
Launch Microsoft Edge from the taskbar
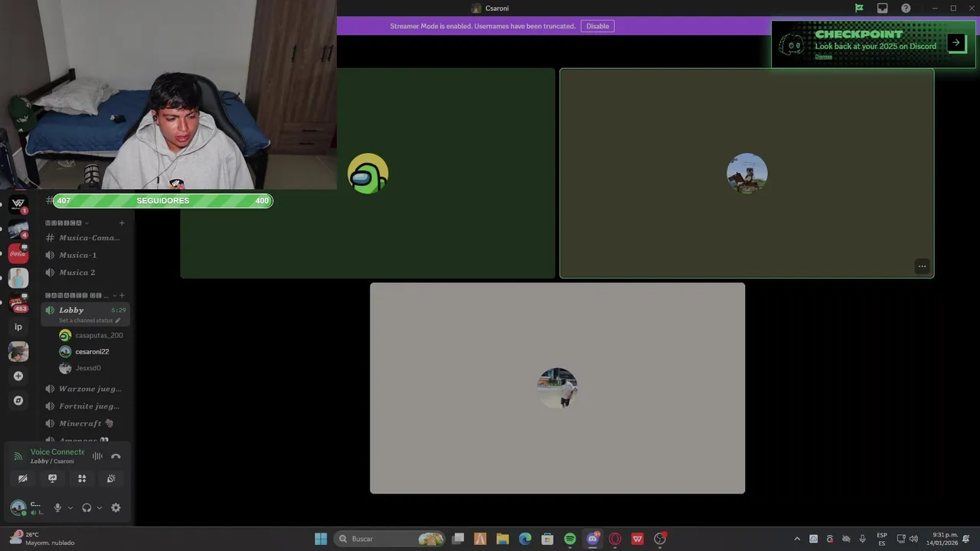click(x=525, y=539)
